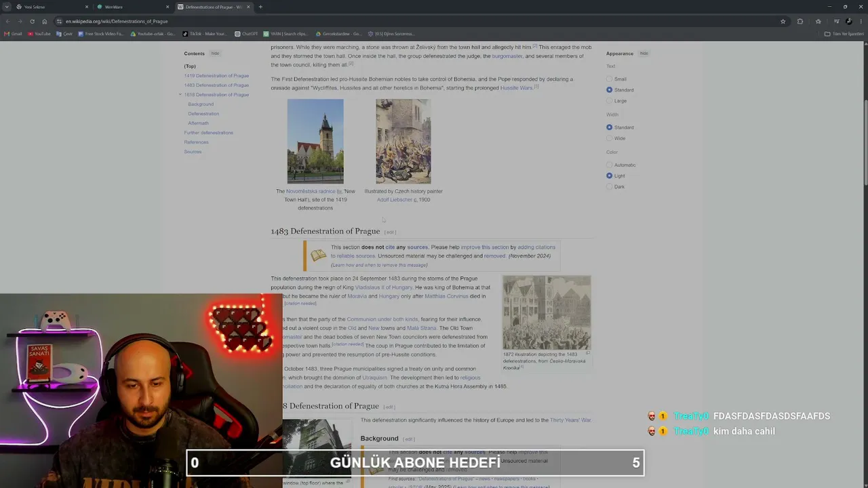Open the YouTube bookmark
Image resolution: width=868 pixels, height=488 pixels.
(39, 34)
